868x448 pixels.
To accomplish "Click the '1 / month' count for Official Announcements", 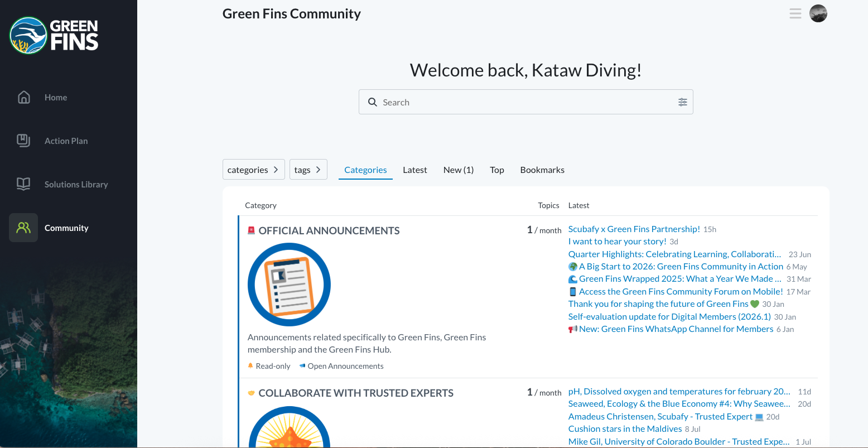I will 544,230.
